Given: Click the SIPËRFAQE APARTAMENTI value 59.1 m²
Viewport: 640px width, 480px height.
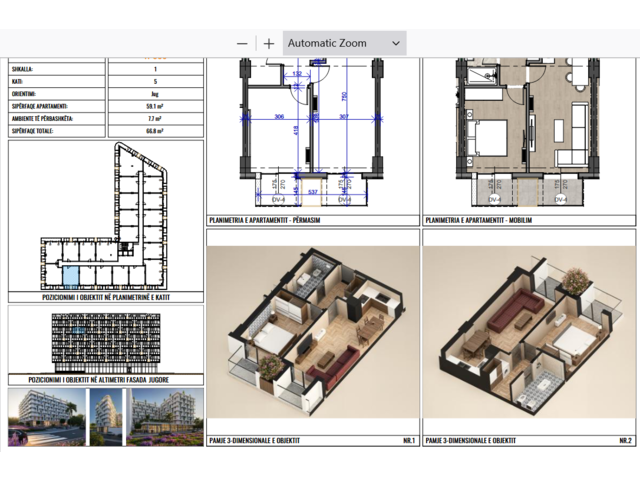Looking at the screenshot, I should coord(155,105).
